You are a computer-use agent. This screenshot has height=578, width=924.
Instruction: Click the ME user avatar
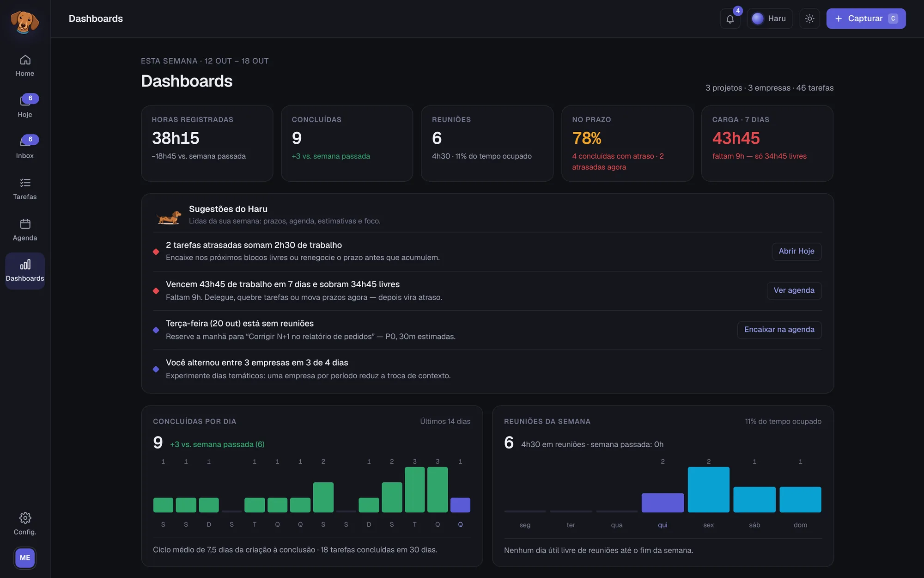tap(25, 558)
